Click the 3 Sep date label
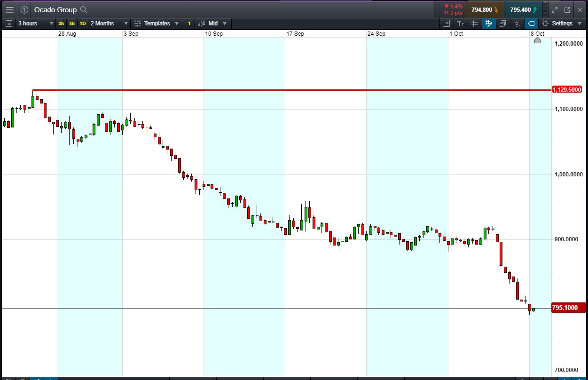The height and width of the screenshot is (380, 588). [131, 34]
